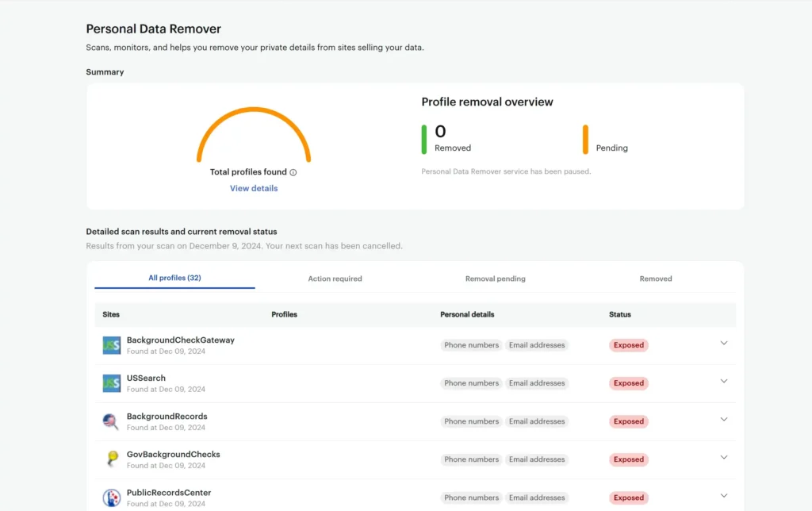The image size is (812, 511).
Task: Click the BackgroundRecords magnifier logo
Action: tap(111, 421)
